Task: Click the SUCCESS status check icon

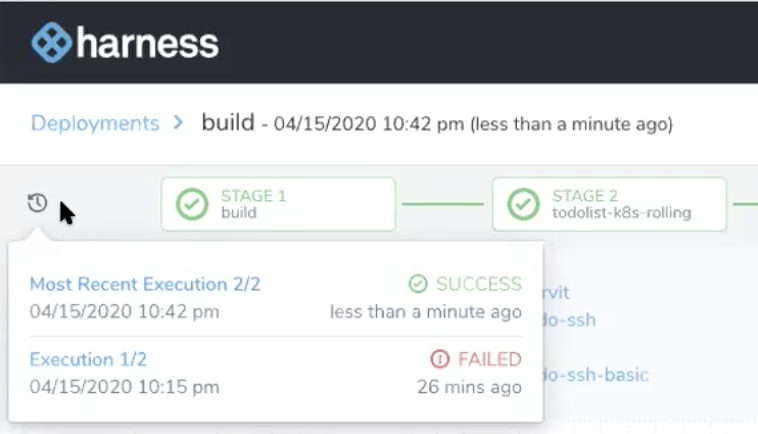Action: (418, 284)
